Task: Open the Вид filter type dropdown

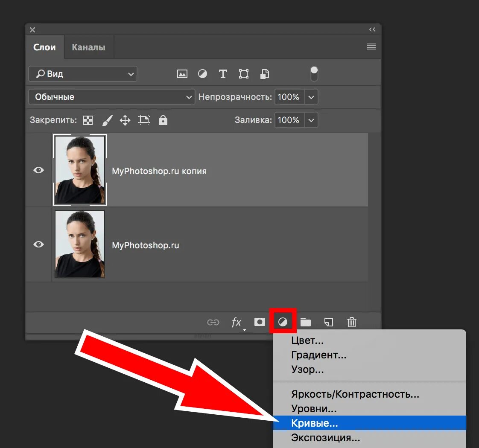Action: pyautogui.click(x=83, y=74)
